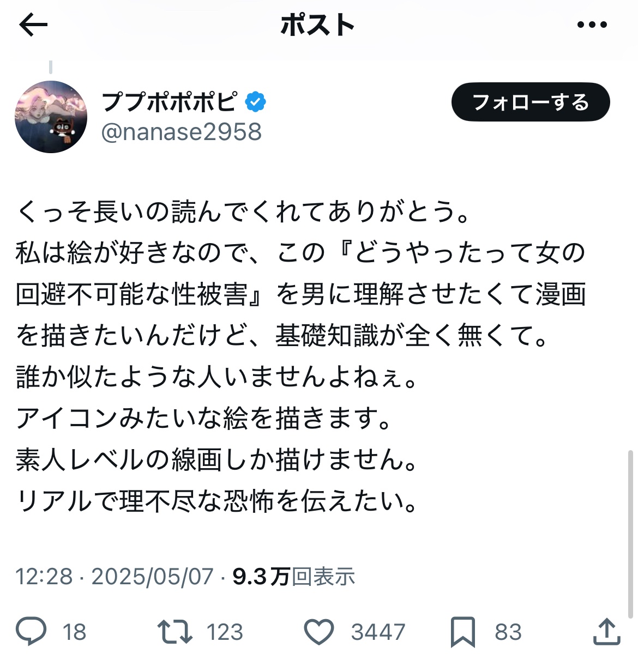
Task: Open the @nanase2958 handle link
Action: [x=182, y=132]
